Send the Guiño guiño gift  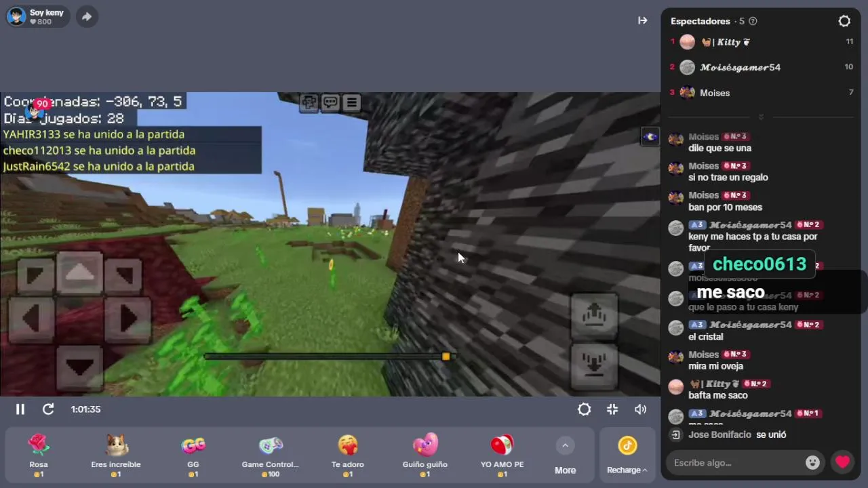tap(425, 455)
